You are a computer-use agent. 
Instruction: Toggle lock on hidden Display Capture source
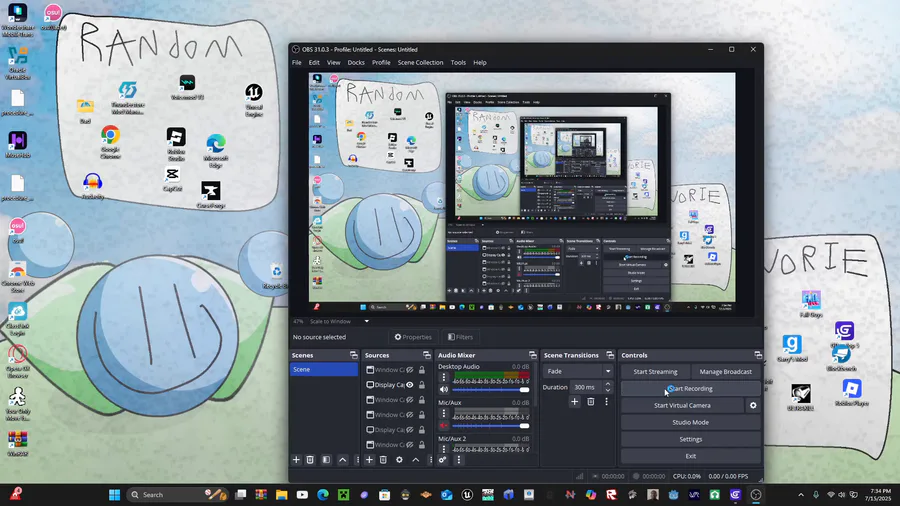[x=422, y=430]
